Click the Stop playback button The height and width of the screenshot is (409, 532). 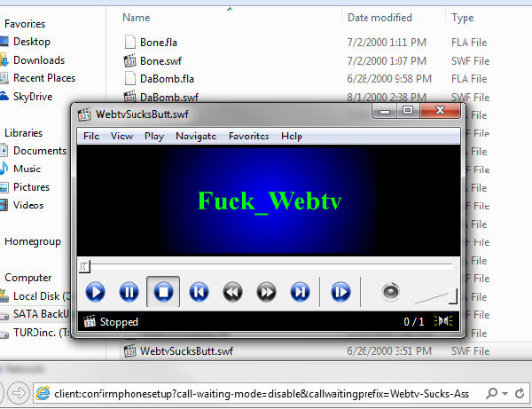163,292
